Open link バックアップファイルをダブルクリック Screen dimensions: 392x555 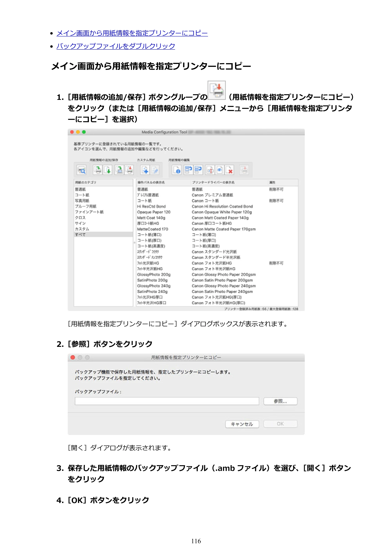coord(116,46)
